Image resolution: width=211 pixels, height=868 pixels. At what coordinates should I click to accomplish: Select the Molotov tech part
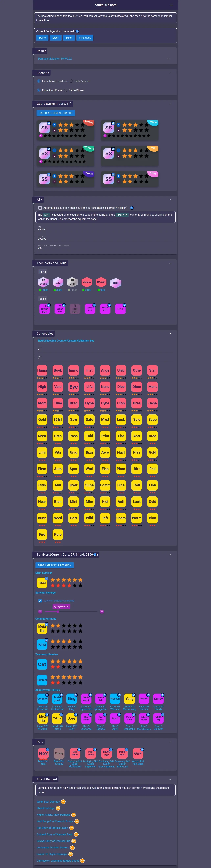click(87, 282)
